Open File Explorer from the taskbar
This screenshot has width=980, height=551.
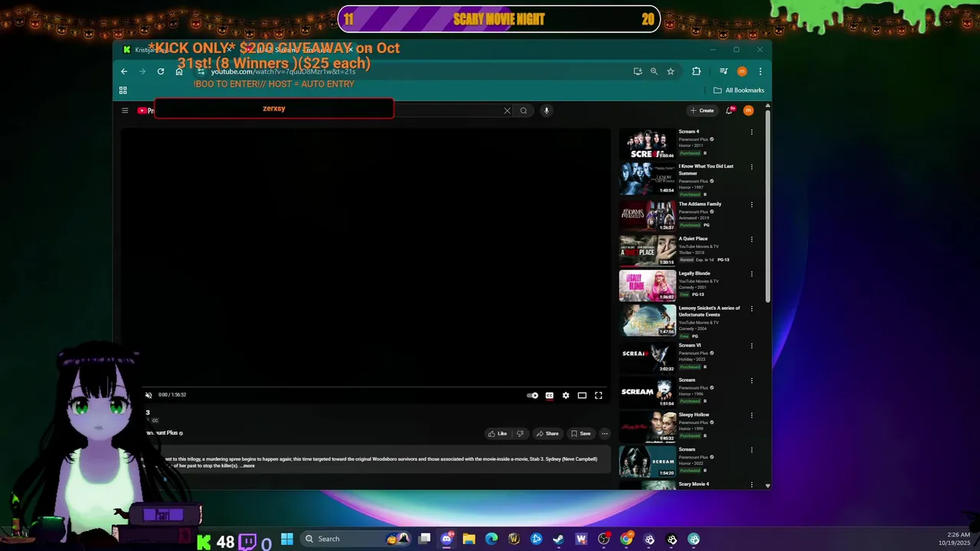pyautogui.click(x=469, y=539)
